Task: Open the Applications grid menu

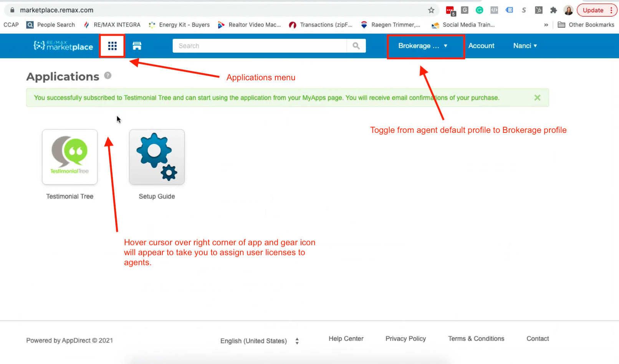Action: pos(112,46)
